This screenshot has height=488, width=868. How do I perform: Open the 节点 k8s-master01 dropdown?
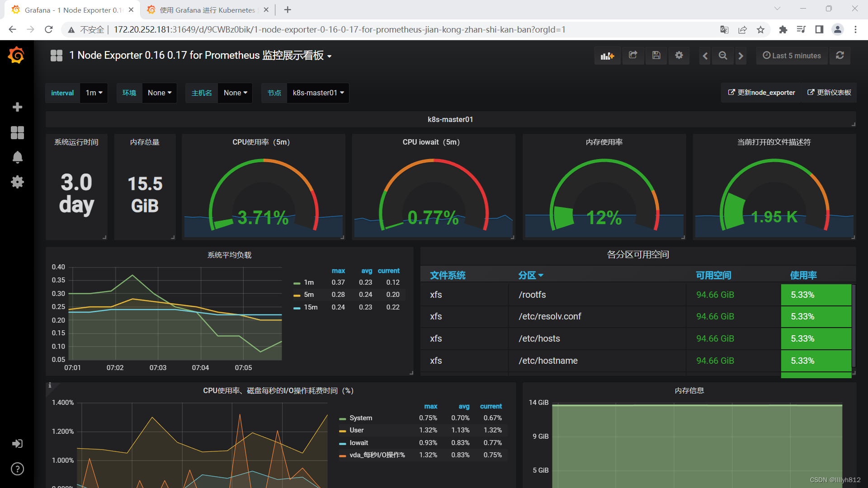pyautogui.click(x=318, y=93)
